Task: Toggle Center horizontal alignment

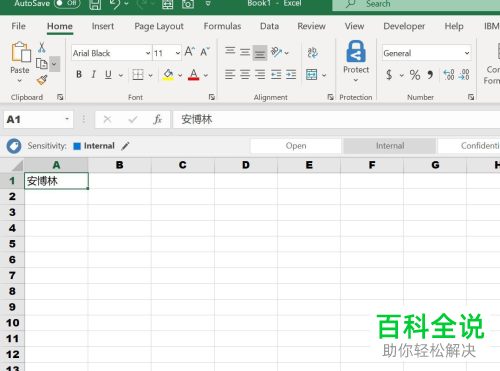Action: [x=245, y=74]
